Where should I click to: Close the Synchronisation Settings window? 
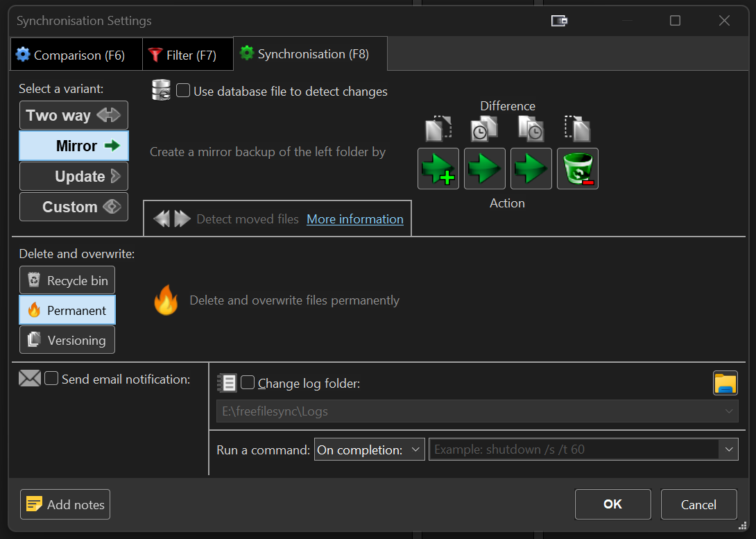point(724,21)
